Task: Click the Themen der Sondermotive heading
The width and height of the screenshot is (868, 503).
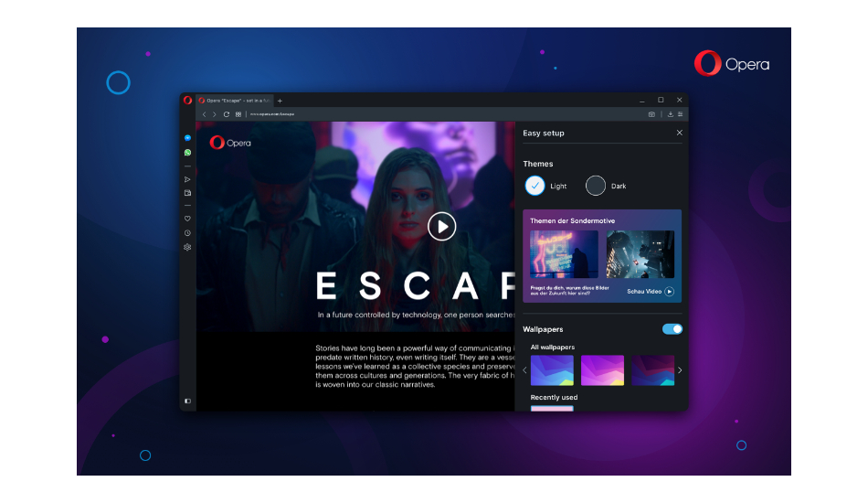Action: [x=572, y=220]
